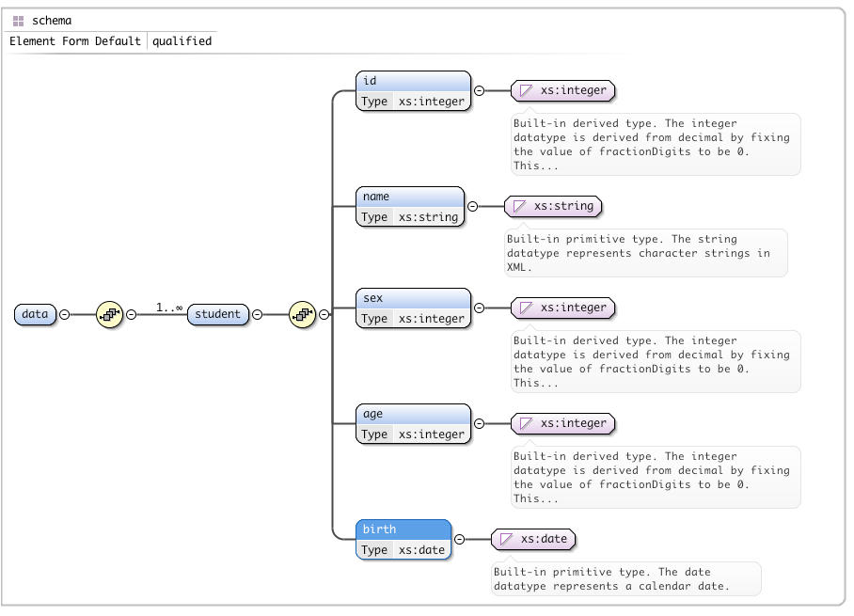The height and width of the screenshot is (616, 854).
Task: Select the sex element header
Action: [414, 298]
